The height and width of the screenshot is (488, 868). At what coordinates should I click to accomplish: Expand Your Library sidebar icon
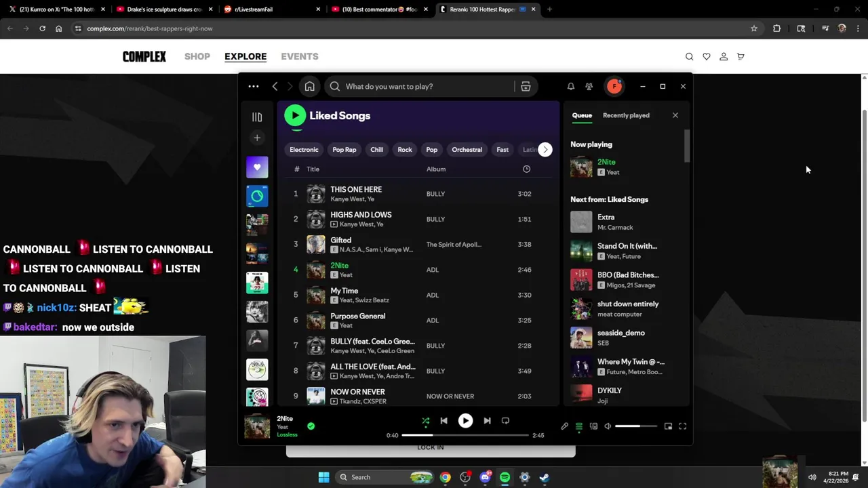pyautogui.click(x=257, y=117)
